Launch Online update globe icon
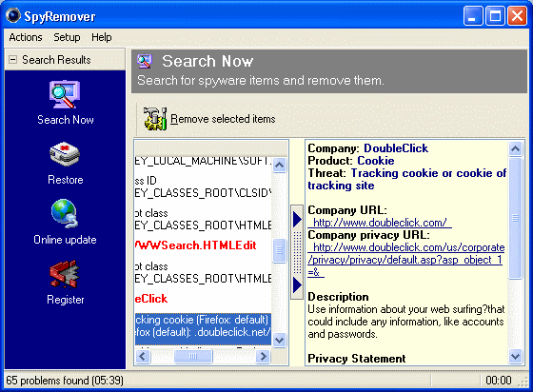 tap(65, 213)
